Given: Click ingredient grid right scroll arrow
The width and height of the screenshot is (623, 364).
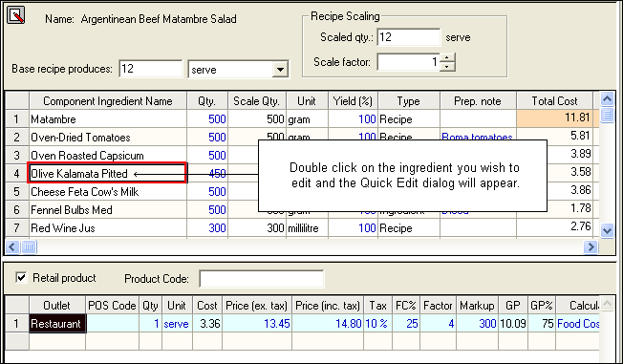Looking at the screenshot, I should (591, 246).
